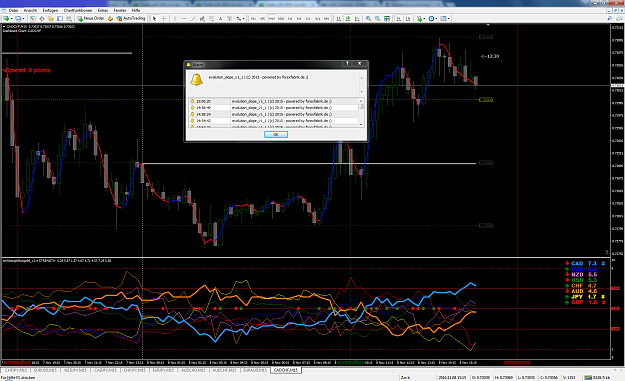Expand the profiles dropdown arrow
This screenshot has height=381, width=625.
click(24, 18)
